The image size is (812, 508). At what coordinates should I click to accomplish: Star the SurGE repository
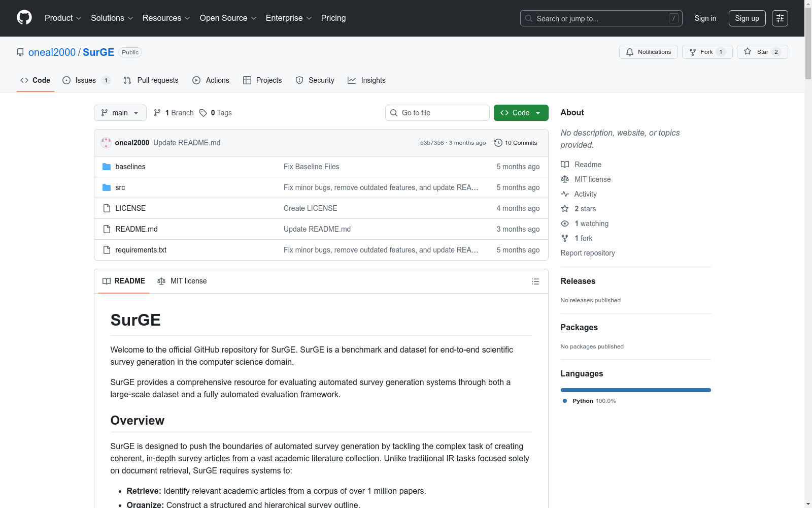762,52
